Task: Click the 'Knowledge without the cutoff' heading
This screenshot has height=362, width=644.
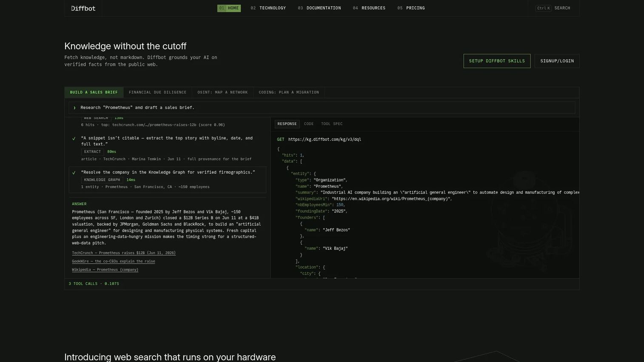Action: pyautogui.click(x=125, y=46)
